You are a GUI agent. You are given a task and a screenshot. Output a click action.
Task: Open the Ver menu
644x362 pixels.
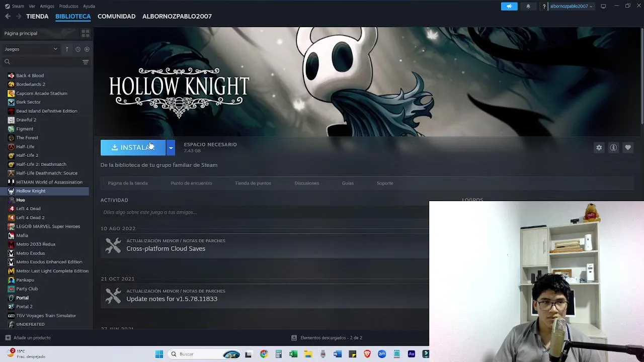[32, 6]
